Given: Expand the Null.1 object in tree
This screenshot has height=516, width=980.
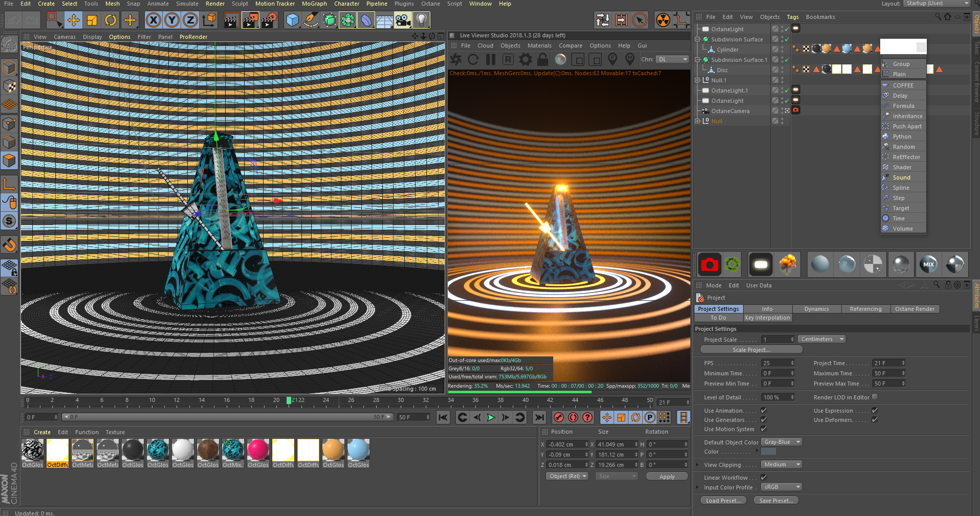Looking at the screenshot, I should pos(698,80).
